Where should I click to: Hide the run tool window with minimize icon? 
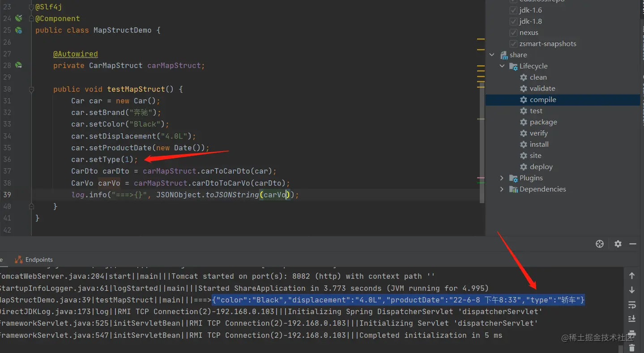coord(633,244)
